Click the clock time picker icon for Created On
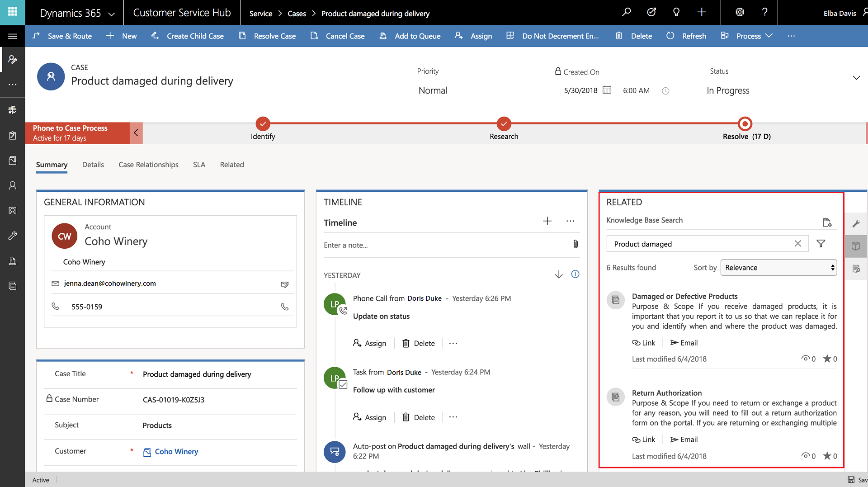 click(665, 91)
